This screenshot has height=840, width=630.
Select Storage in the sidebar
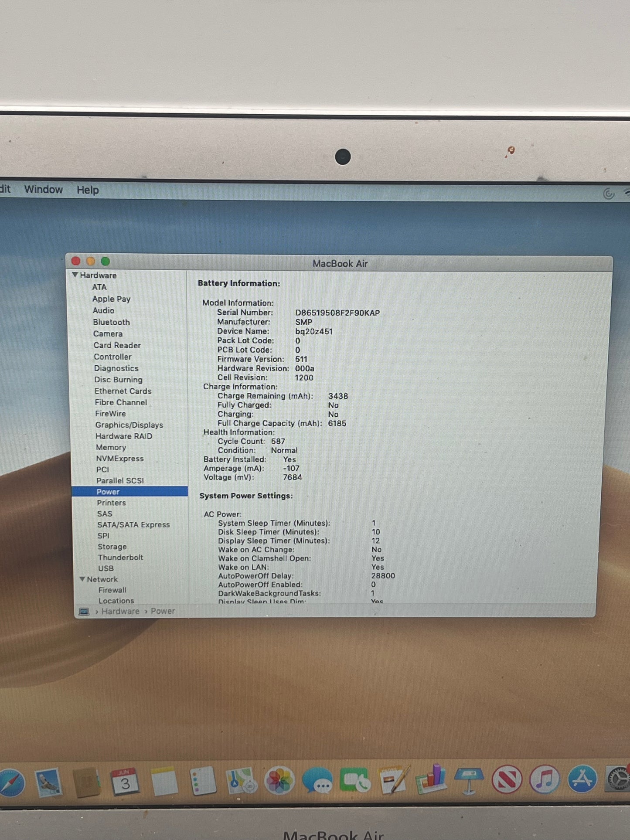coord(112,547)
